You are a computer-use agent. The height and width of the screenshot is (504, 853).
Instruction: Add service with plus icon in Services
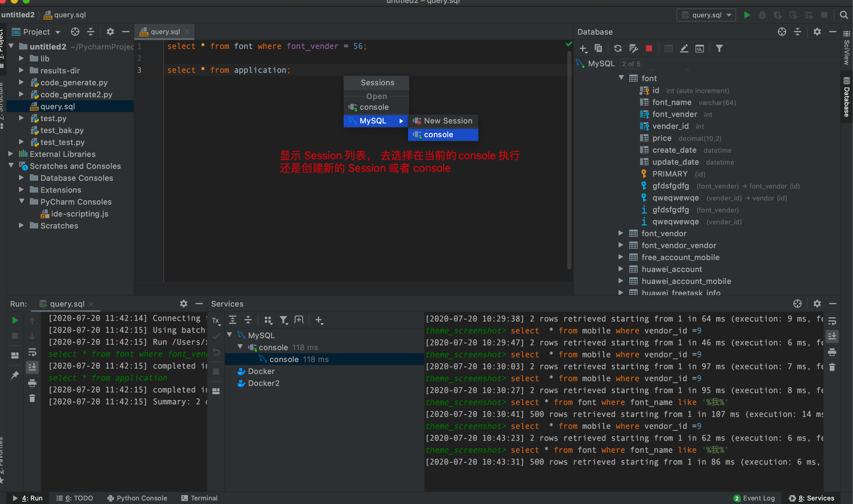click(319, 320)
